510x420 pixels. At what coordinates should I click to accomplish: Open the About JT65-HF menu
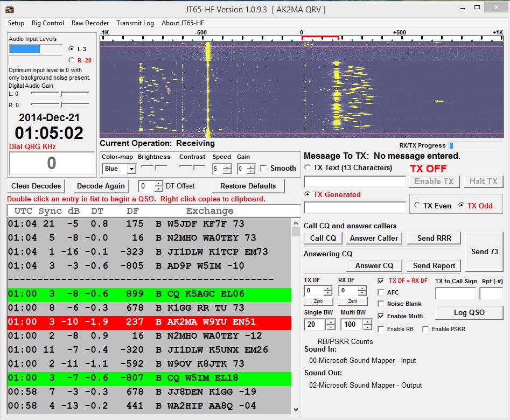(x=183, y=23)
